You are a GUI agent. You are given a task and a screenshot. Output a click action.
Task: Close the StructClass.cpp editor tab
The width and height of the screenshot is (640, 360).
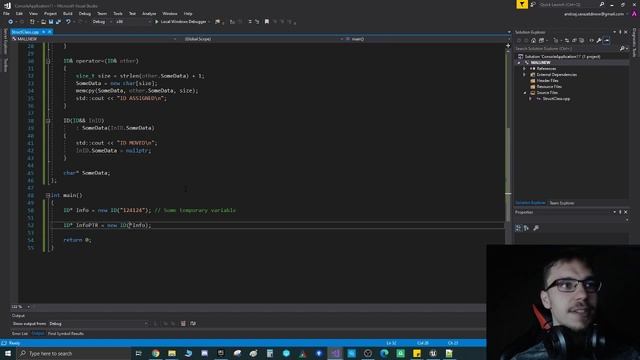coord(50,32)
